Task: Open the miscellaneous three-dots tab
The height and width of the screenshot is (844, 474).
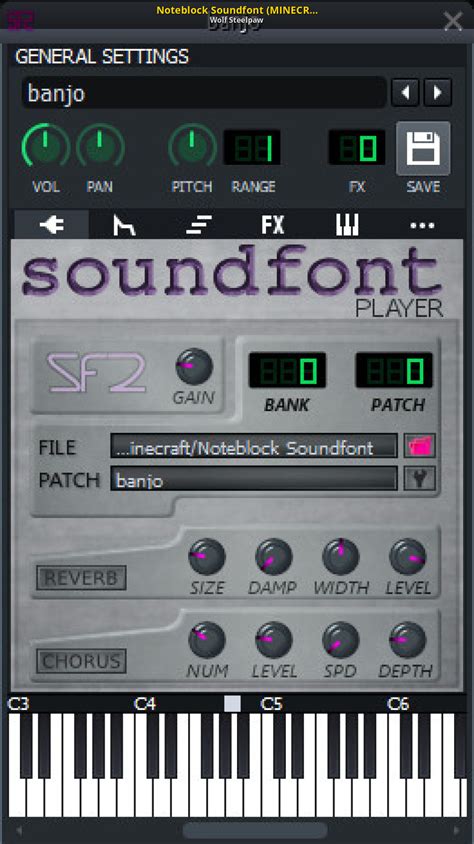Action: point(422,224)
